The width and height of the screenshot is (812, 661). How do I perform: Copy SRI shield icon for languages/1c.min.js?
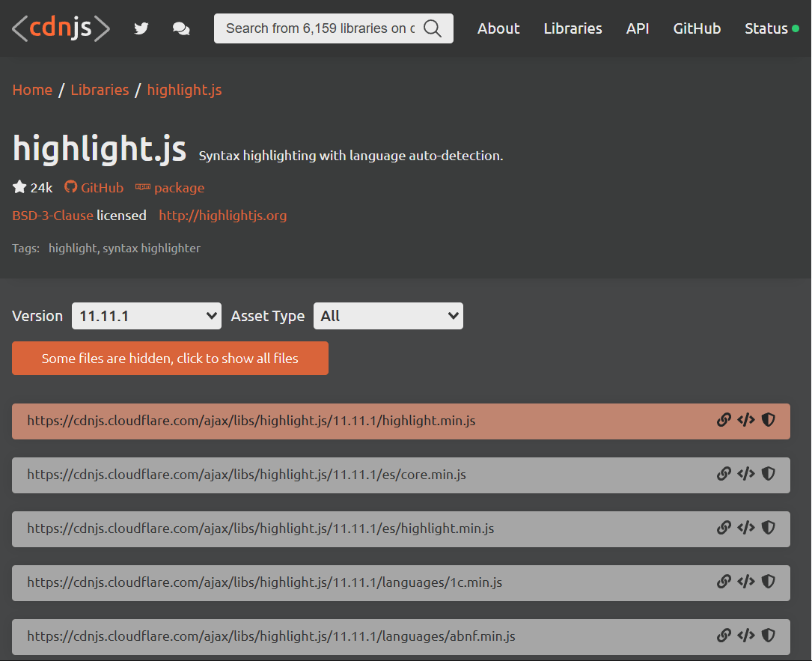click(768, 582)
